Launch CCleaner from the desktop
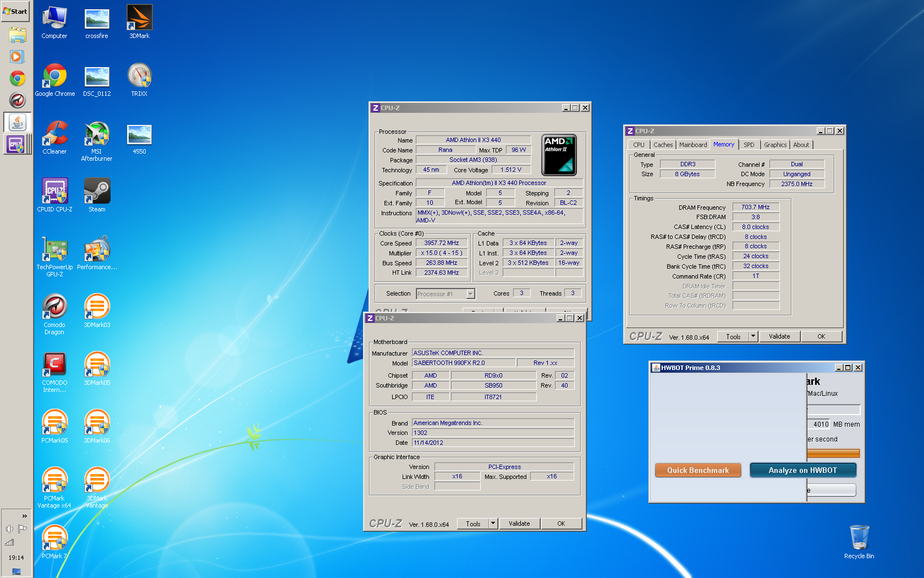The height and width of the screenshot is (578, 924). pyautogui.click(x=54, y=138)
